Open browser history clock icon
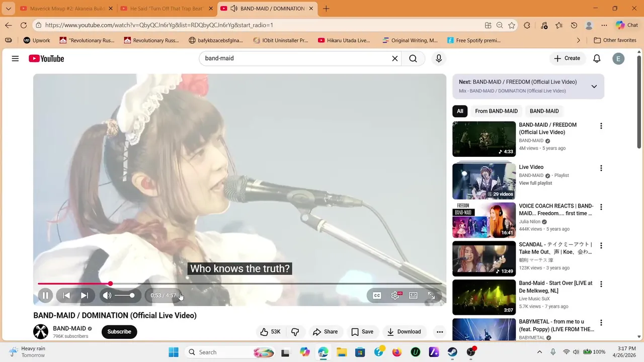This screenshot has height=362, width=644. 574,25
